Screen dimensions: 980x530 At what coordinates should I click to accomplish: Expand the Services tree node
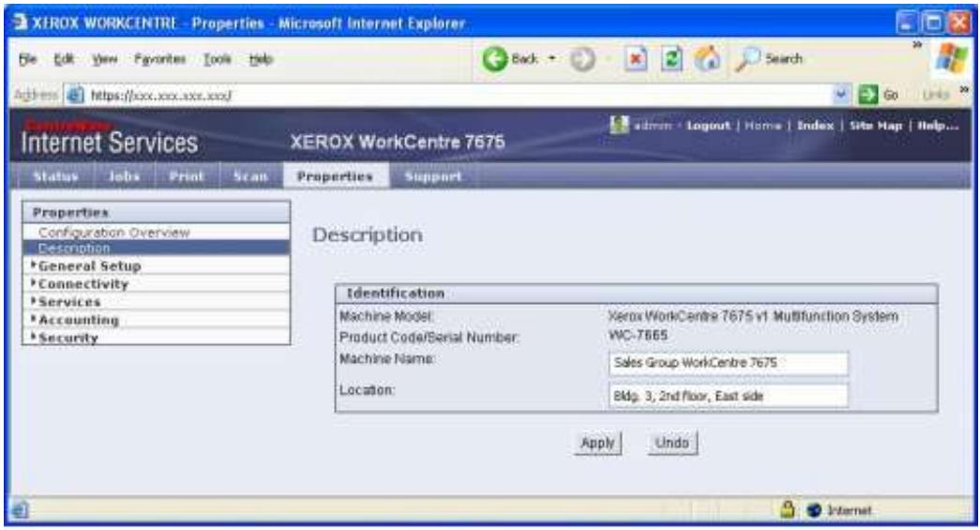pyautogui.click(x=34, y=301)
